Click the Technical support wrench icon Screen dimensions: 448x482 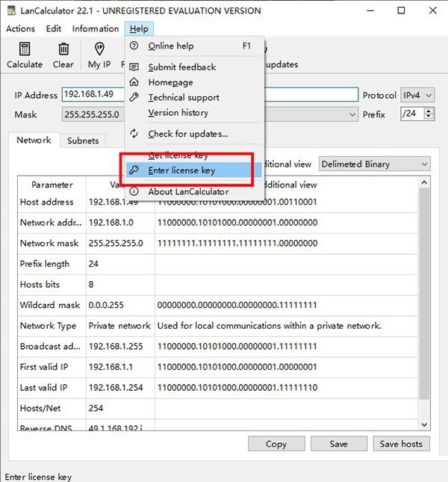pyautogui.click(x=134, y=97)
